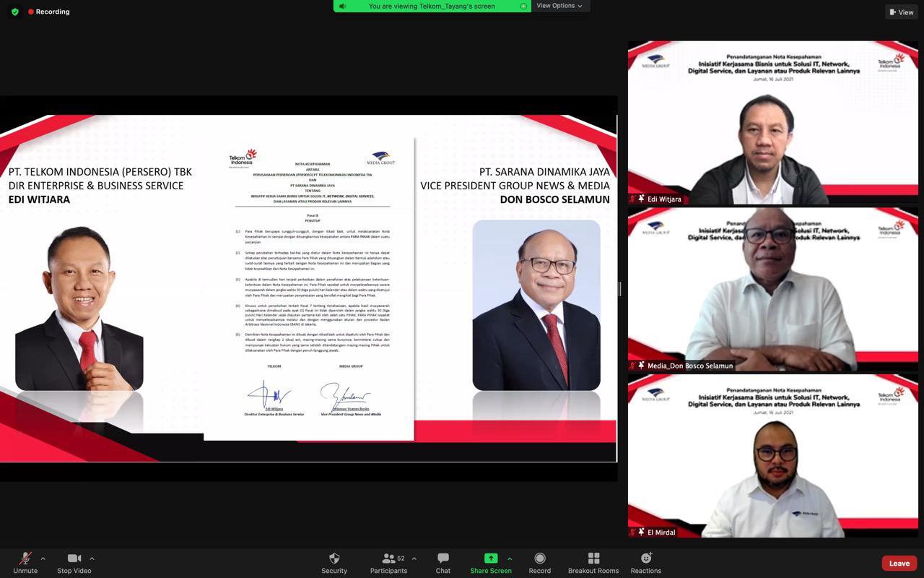
Task: Stop your video
Action: point(74,558)
